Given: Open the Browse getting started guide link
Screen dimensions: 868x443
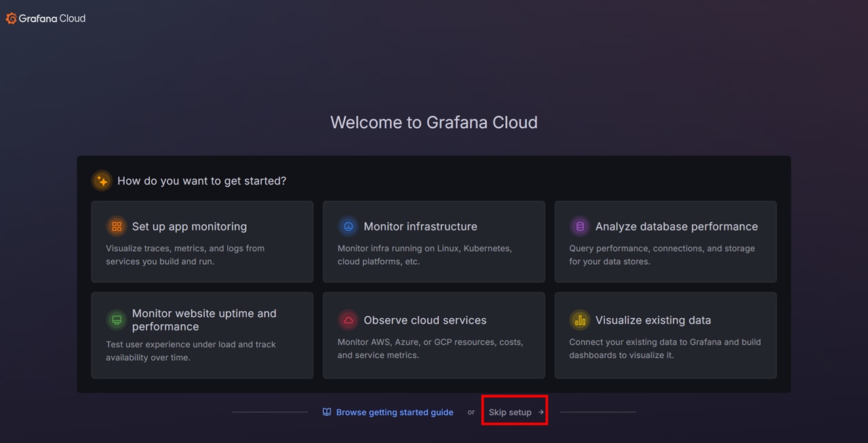Looking at the screenshot, I should tap(395, 412).
